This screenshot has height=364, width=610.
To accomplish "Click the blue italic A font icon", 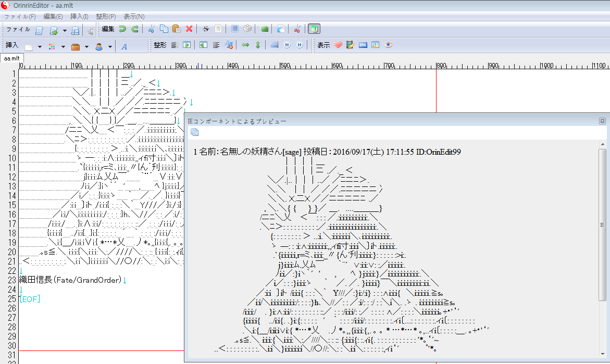I will pyautogui.click(x=125, y=46).
